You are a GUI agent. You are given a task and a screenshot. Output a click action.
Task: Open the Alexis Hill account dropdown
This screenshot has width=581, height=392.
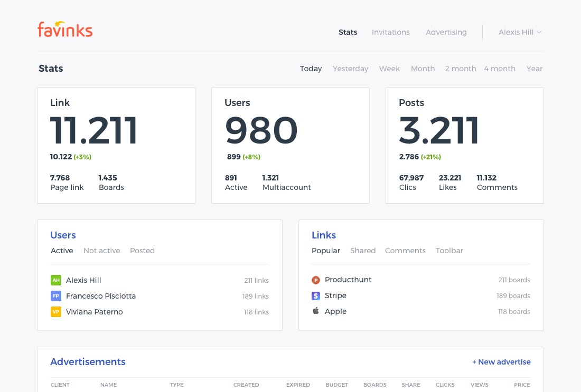point(520,32)
